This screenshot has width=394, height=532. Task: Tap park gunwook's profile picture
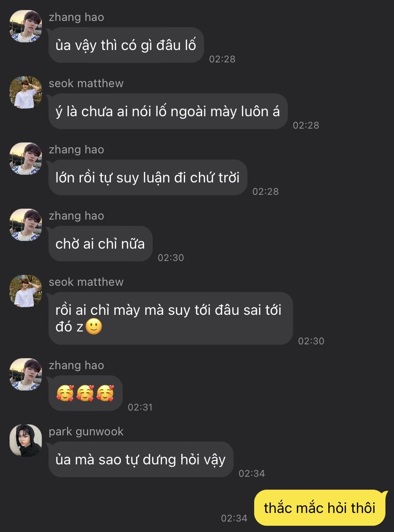coord(25,441)
